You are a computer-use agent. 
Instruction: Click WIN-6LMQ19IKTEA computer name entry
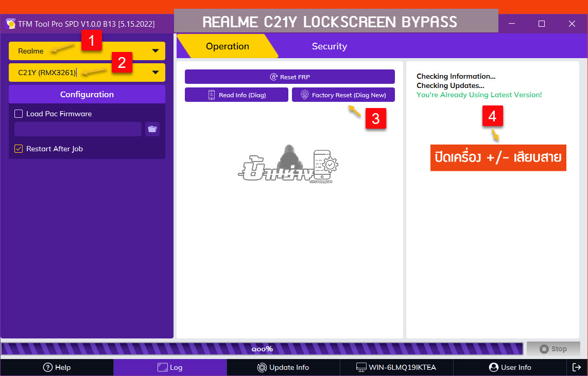397,367
